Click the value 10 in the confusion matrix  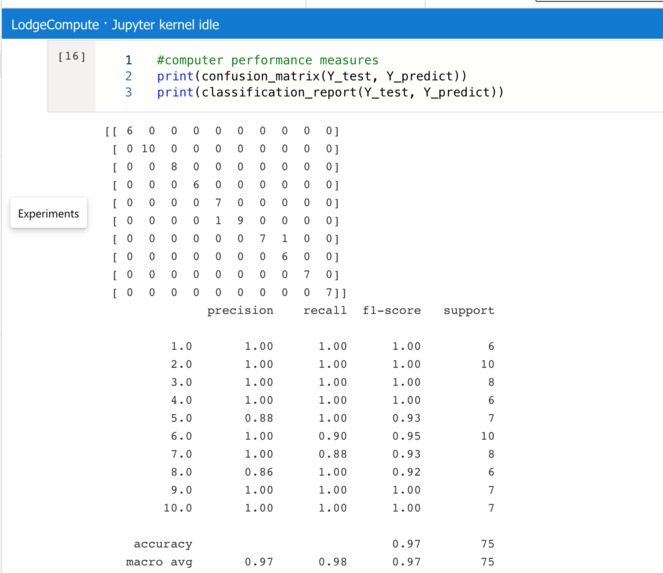pyautogui.click(x=148, y=149)
